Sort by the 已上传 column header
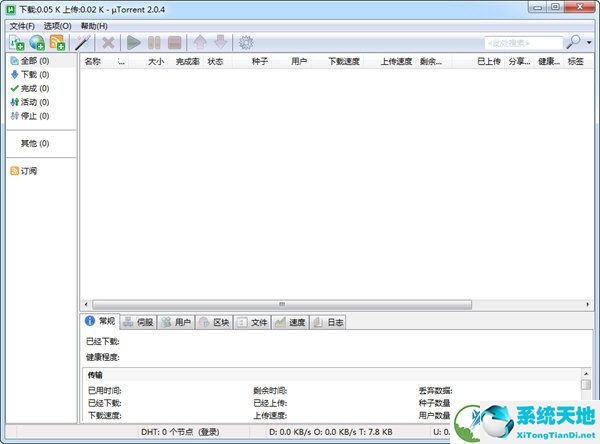600x444 pixels. pyautogui.click(x=489, y=61)
